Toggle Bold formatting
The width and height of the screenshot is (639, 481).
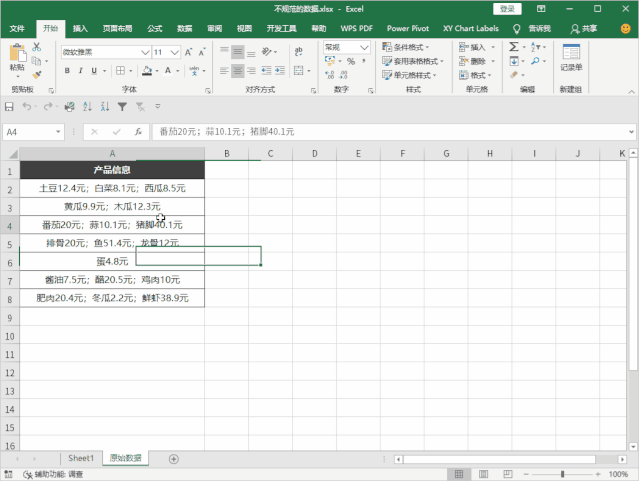coord(68,71)
